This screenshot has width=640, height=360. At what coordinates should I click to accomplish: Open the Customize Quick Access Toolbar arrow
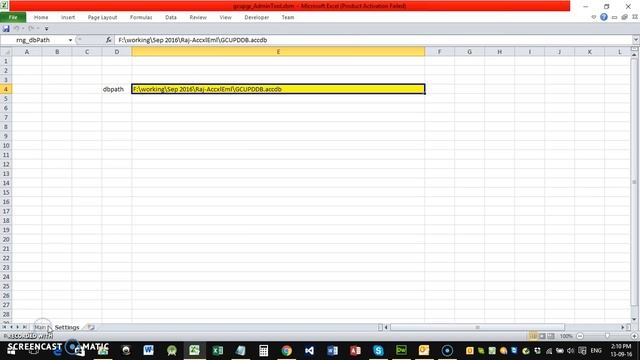(47, 29)
